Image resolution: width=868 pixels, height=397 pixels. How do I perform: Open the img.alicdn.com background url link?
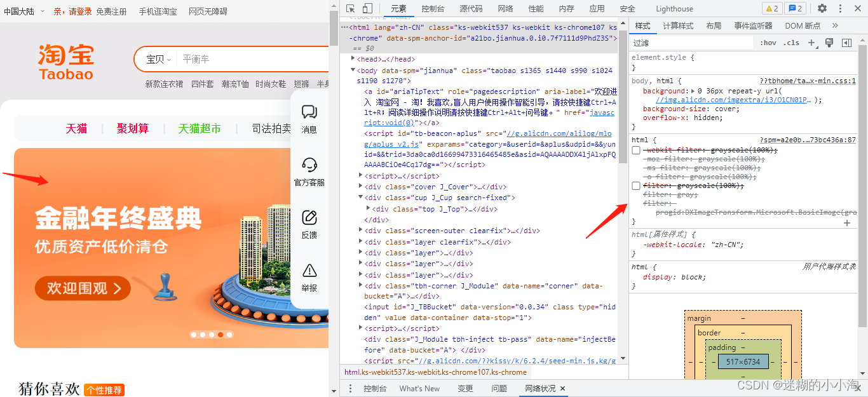pos(735,100)
